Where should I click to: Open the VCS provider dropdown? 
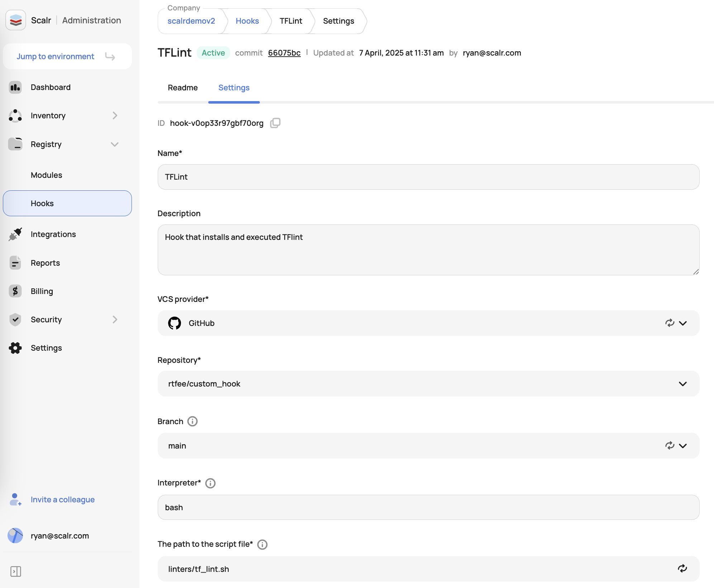[x=683, y=323]
